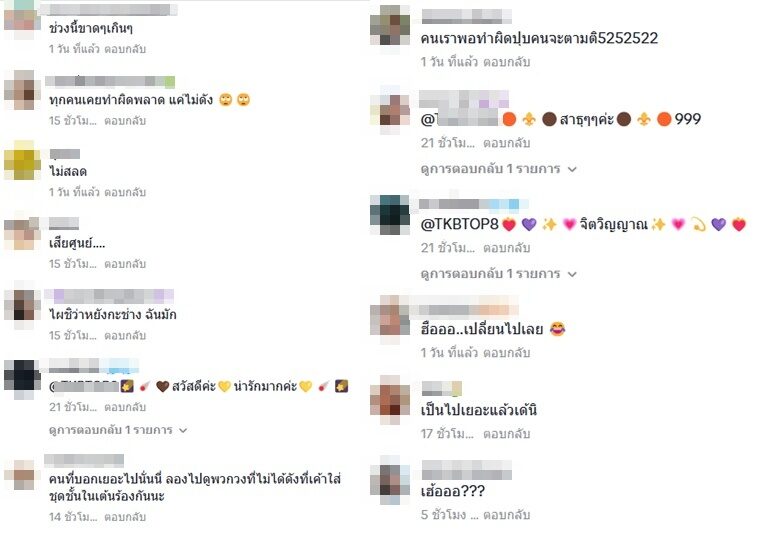This screenshot has height=533, width=779.
Task: Open avatar beside 'เป็นไปเยอะแล้วเด้นิ' comment
Action: tap(390, 400)
